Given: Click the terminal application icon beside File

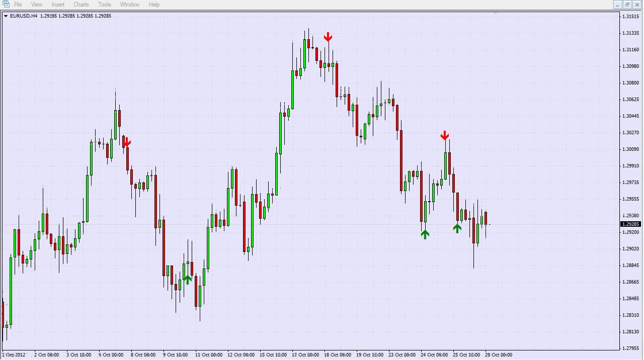Looking at the screenshot, I should pyautogui.click(x=6, y=5).
